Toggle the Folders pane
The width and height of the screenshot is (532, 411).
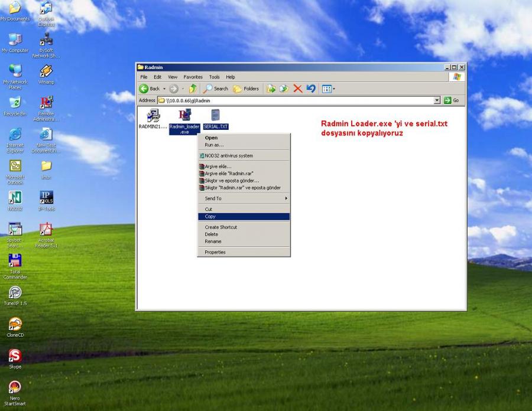tap(246, 89)
